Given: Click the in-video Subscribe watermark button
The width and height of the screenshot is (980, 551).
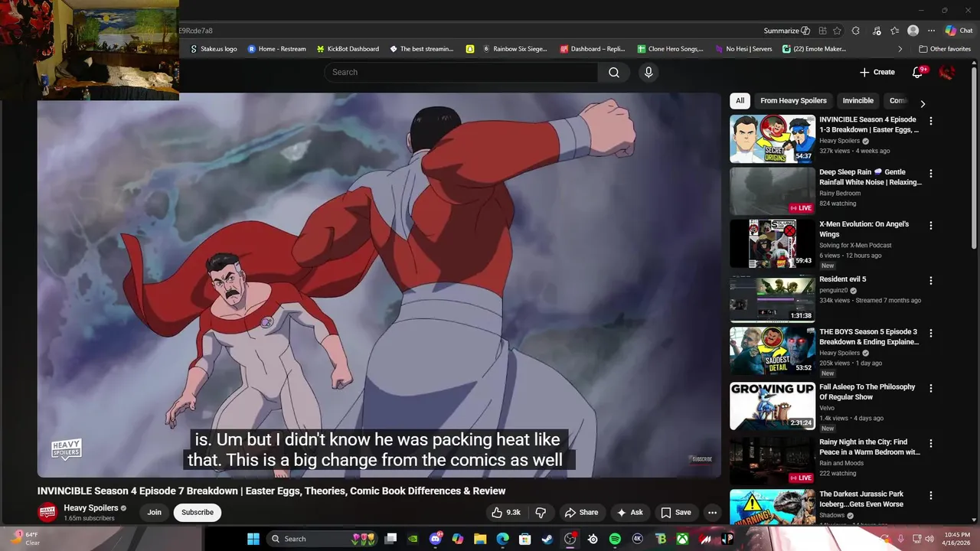Looking at the screenshot, I should click(701, 459).
